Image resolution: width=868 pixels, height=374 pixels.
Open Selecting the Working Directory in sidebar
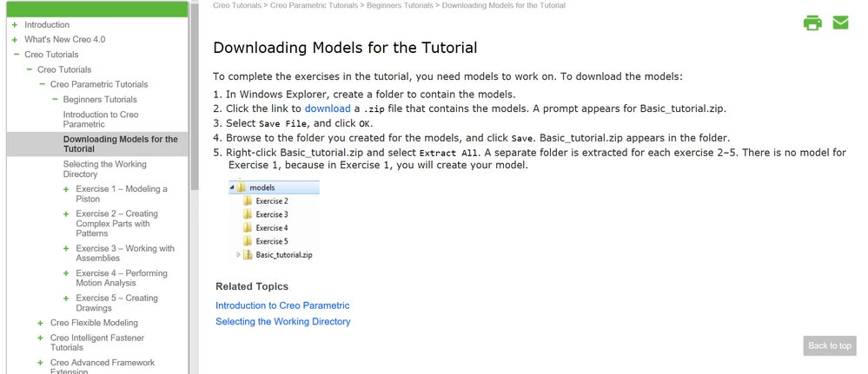[104, 169]
